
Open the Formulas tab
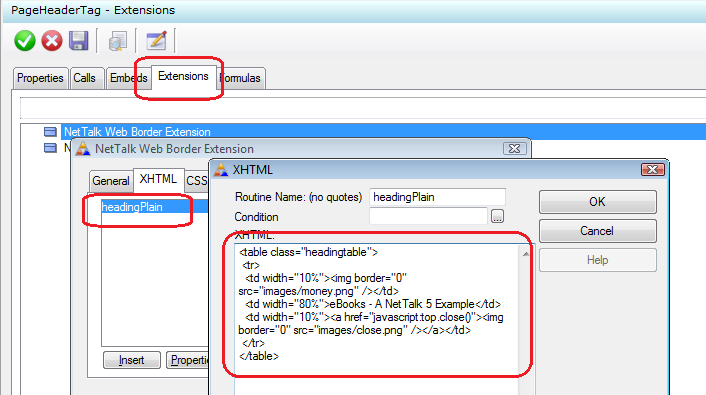[241, 78]
